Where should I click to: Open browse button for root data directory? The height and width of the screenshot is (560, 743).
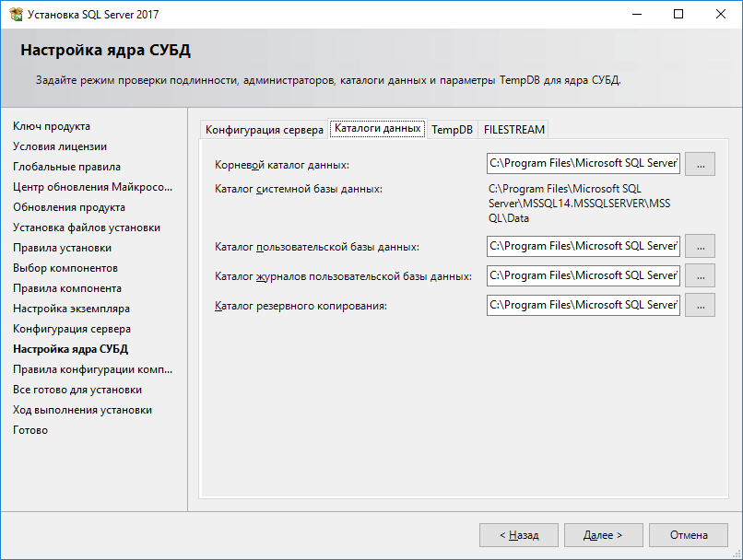point(700,164)
